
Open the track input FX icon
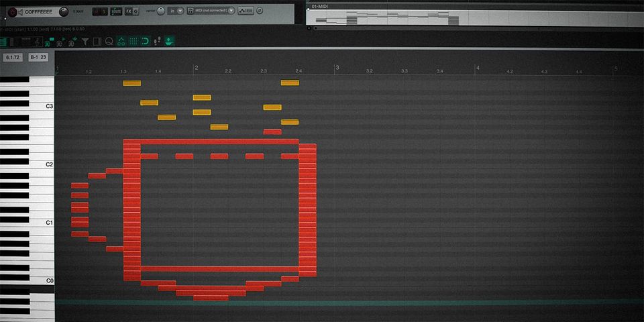[x=191, y=11]
